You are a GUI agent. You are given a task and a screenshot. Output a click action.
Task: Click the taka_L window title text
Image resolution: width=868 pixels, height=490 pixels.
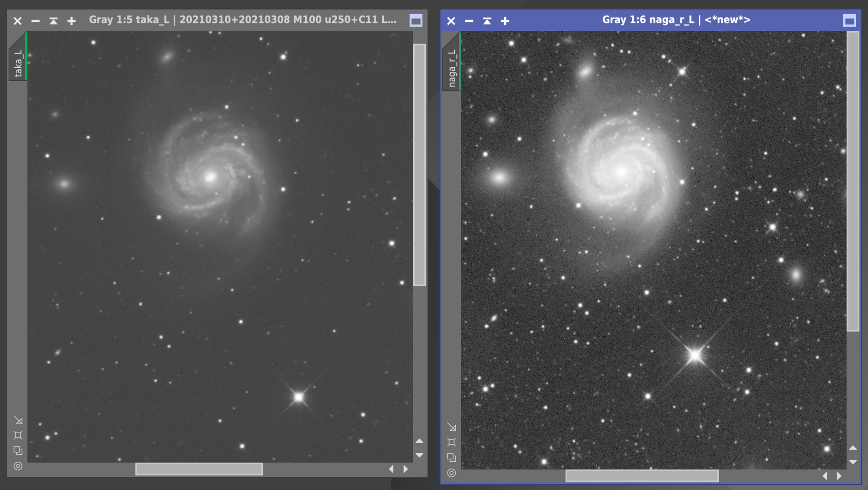click(x=243, y=20)
